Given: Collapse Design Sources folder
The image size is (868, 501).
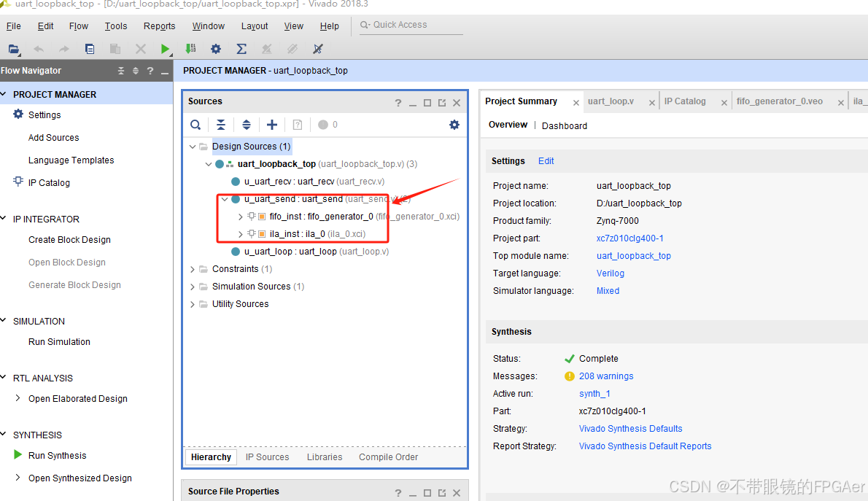Looking at the screenshot, I should [x=192, y=147].
